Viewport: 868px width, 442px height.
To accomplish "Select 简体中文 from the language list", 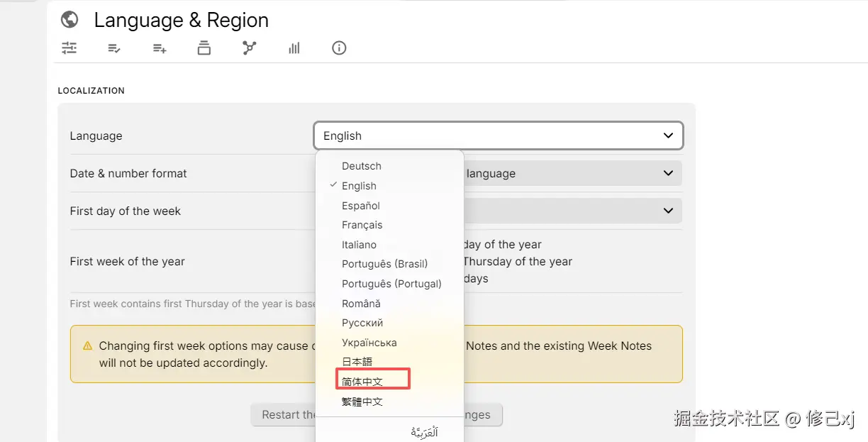I will pyautogui.click(x=362, y=382).
